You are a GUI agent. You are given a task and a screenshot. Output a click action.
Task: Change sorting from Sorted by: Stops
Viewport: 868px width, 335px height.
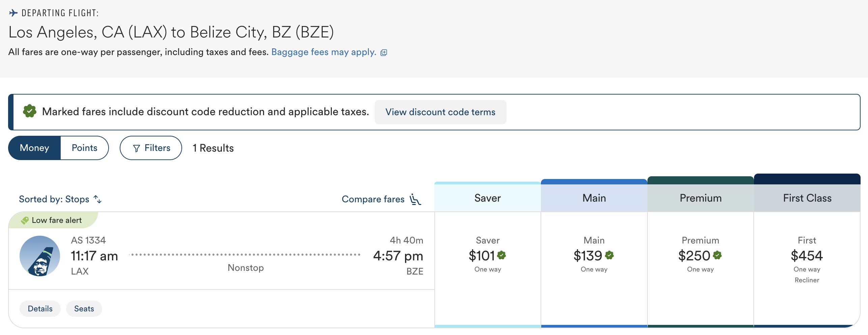tap(60, 199)
